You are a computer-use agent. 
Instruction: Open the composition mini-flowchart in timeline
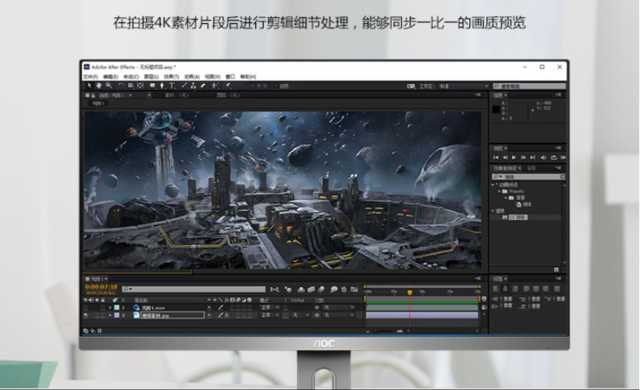[274, 289]
